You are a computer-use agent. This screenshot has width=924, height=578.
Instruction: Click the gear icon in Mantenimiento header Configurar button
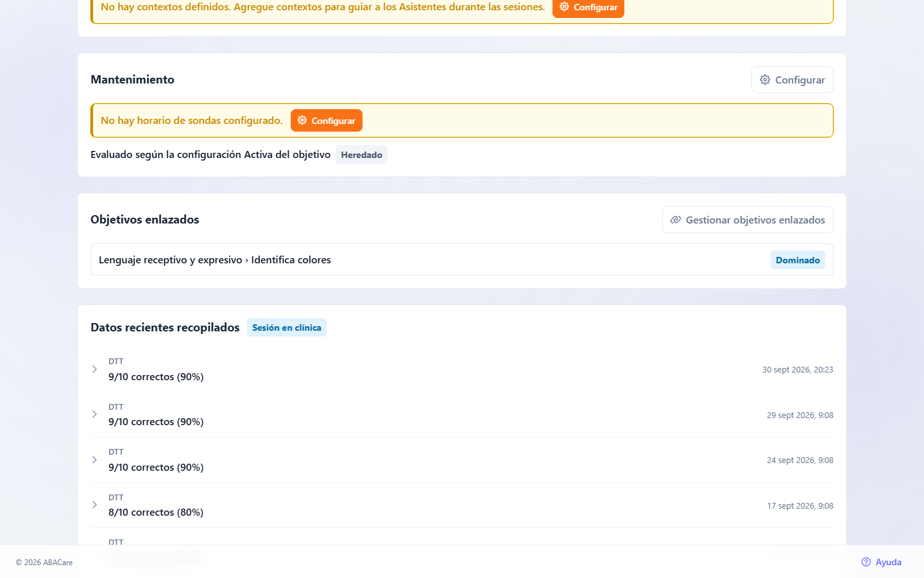[765, 80]
